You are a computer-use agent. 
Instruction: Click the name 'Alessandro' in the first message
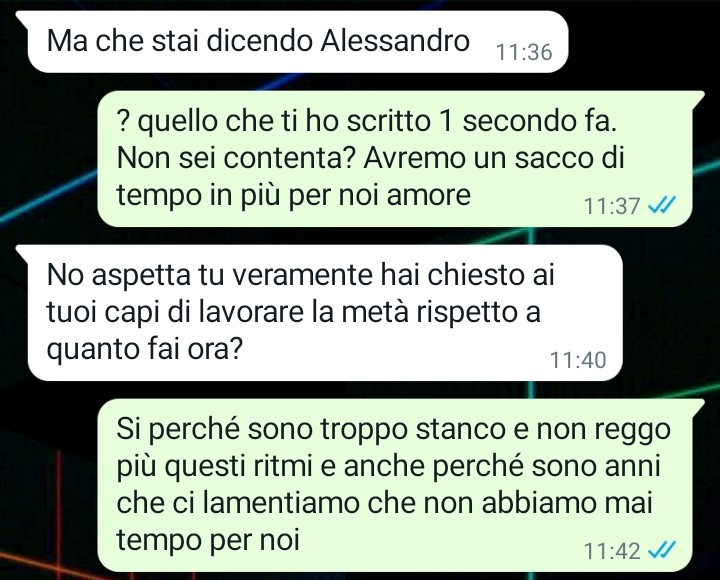(395, 41)
